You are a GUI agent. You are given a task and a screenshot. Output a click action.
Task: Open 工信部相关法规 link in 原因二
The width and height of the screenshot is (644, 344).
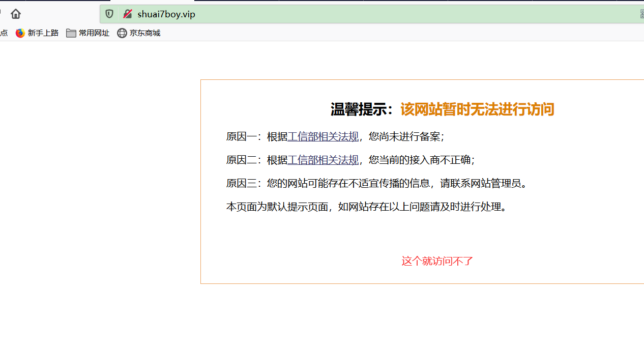[323, 160]
